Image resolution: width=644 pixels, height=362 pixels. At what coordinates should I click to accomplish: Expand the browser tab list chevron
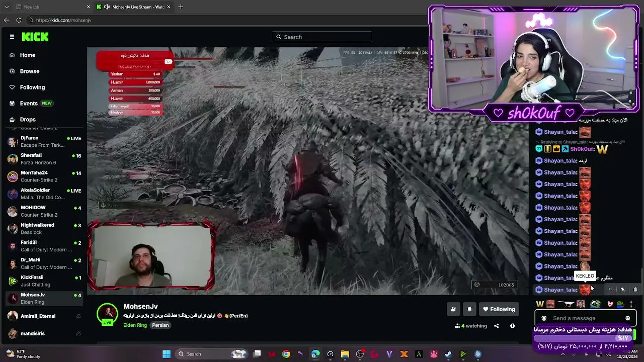click(7, 7)
